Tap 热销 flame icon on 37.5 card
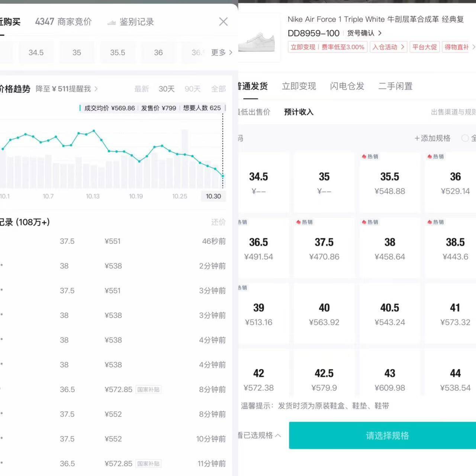The image size is (476, 476). pyautogui.click(x=298, y=222)
